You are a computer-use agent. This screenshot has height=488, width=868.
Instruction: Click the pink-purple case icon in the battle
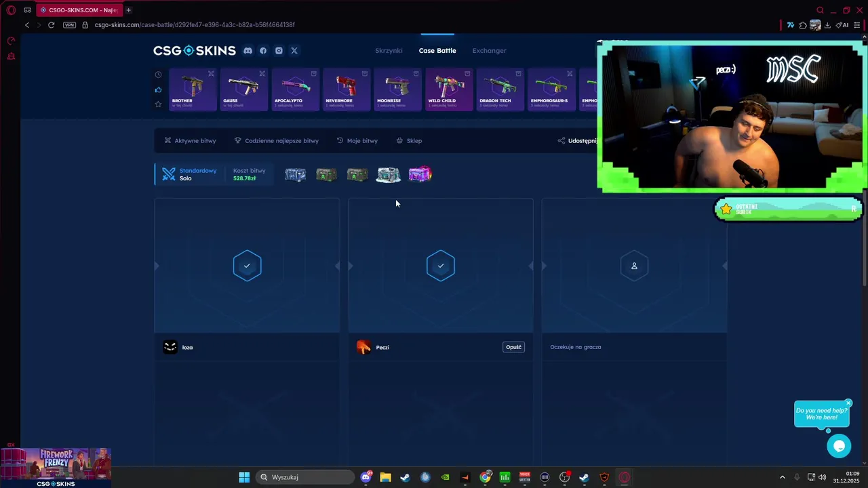point(420,175)
